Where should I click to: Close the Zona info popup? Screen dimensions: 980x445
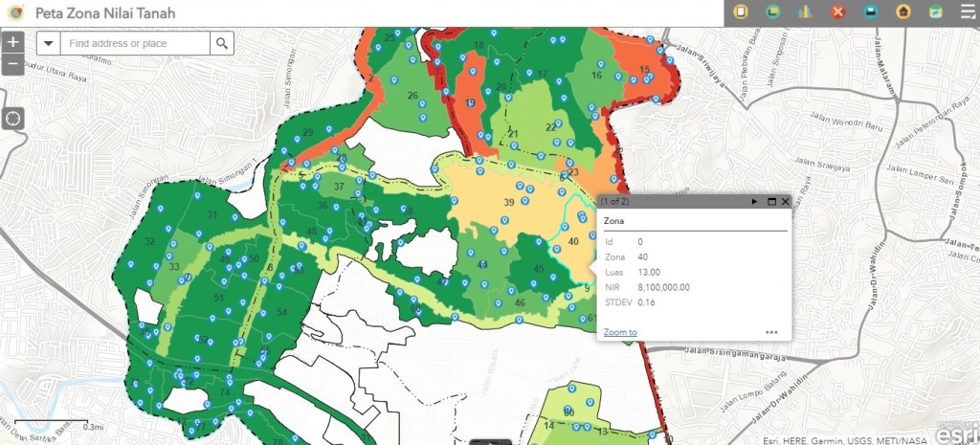point(786,202)
